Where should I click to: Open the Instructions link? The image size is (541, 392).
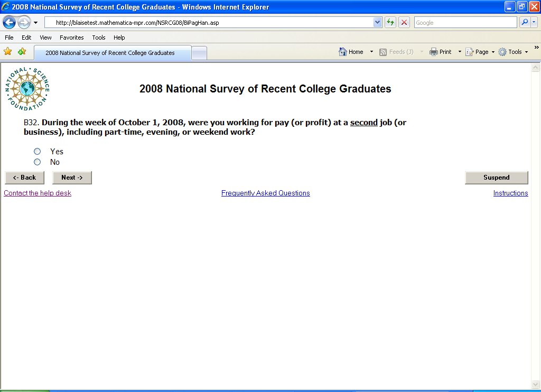tap(511, 193)
